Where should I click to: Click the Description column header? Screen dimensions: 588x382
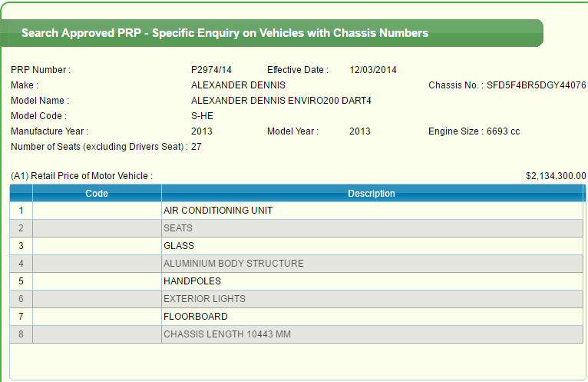point(372,194)
